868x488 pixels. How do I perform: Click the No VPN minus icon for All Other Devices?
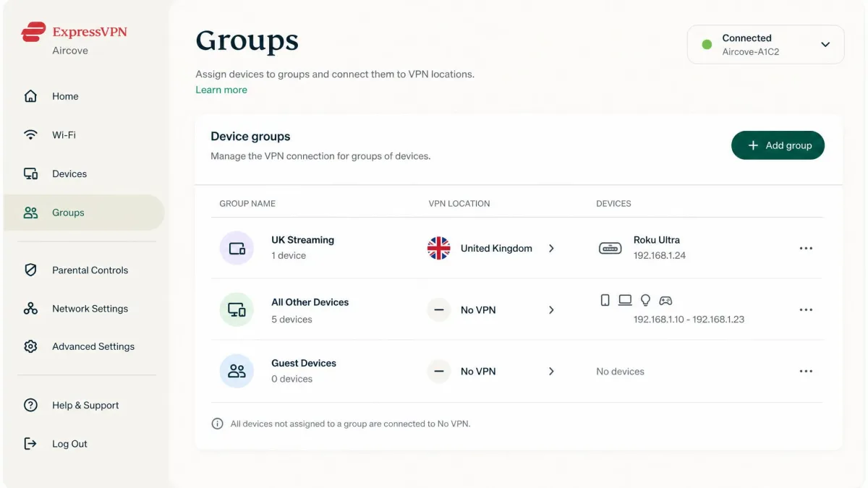point(438,309)
